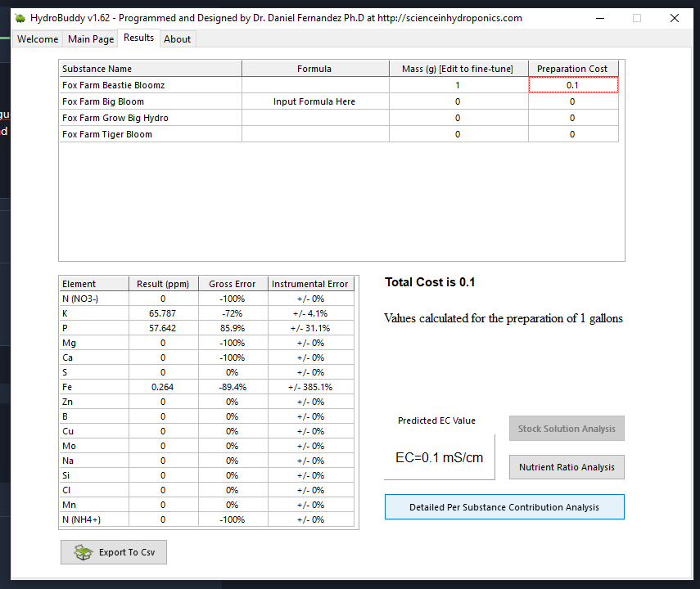Click P result value 57.642

click(164, 328)
